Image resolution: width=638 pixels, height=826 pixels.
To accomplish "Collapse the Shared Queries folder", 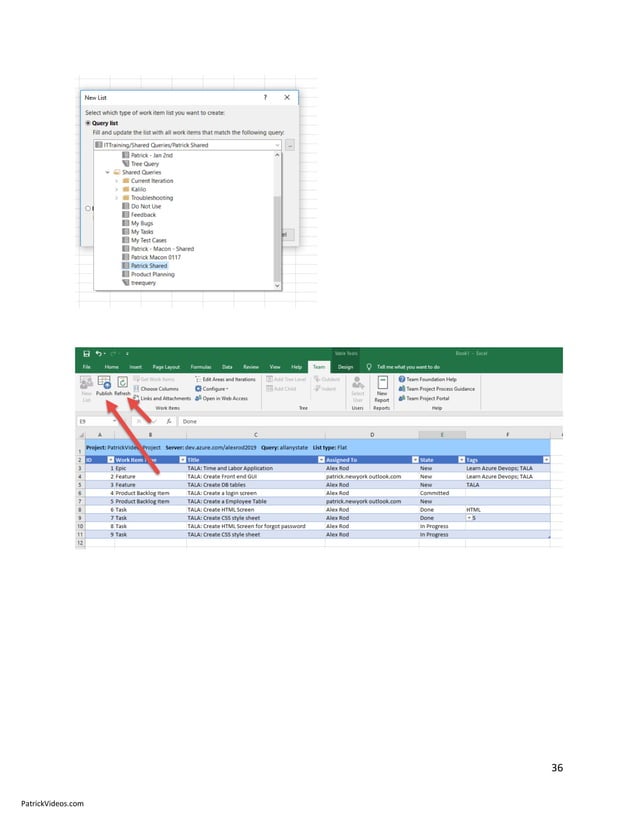I will tap(107, 172).
